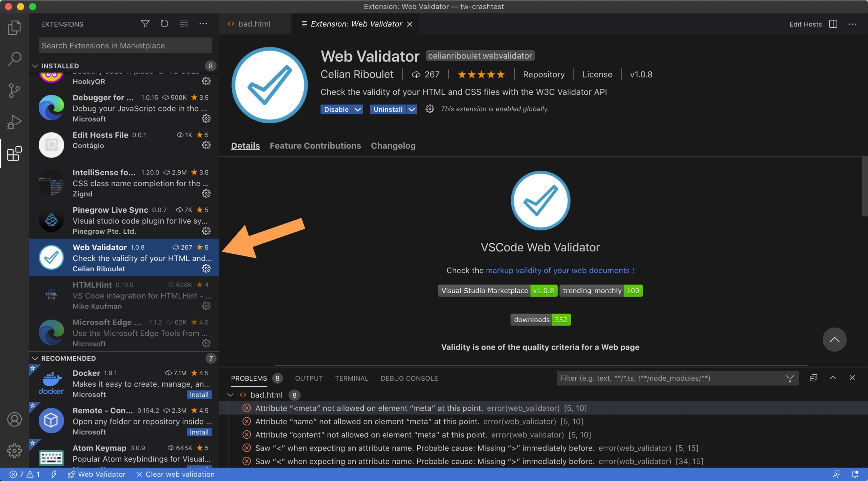Refresh the extensions list
The height and width of the screenshot is (481, 868).
(x=164, y=24)
